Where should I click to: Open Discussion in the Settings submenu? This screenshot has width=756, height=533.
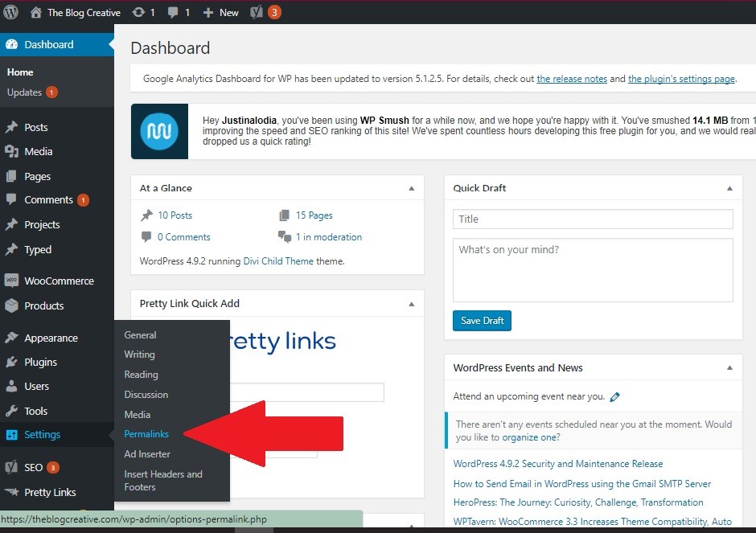(x=146, y=394)
